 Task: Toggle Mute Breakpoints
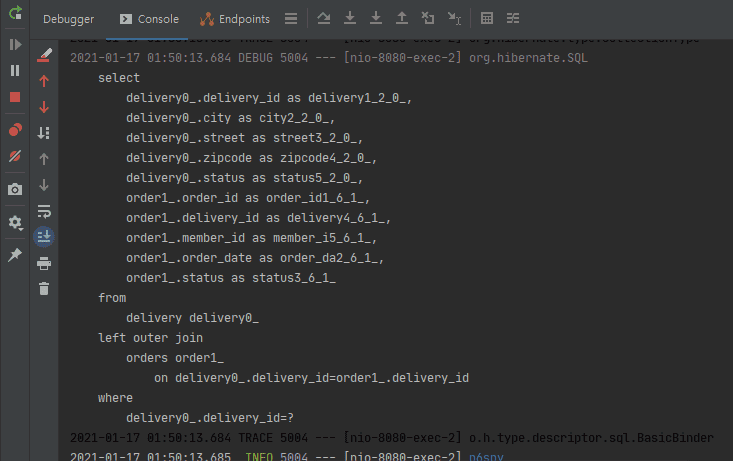pos(15,156)
